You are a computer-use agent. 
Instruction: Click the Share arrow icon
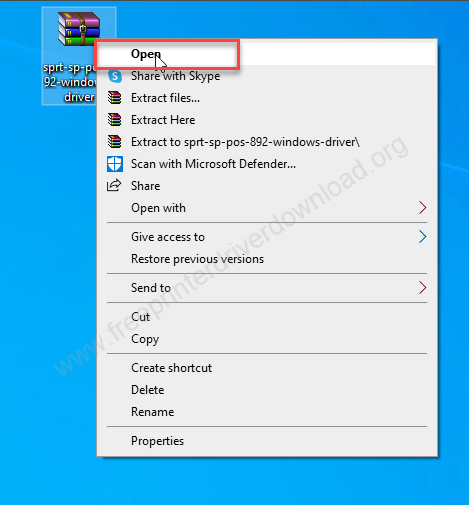pos(114,185)
